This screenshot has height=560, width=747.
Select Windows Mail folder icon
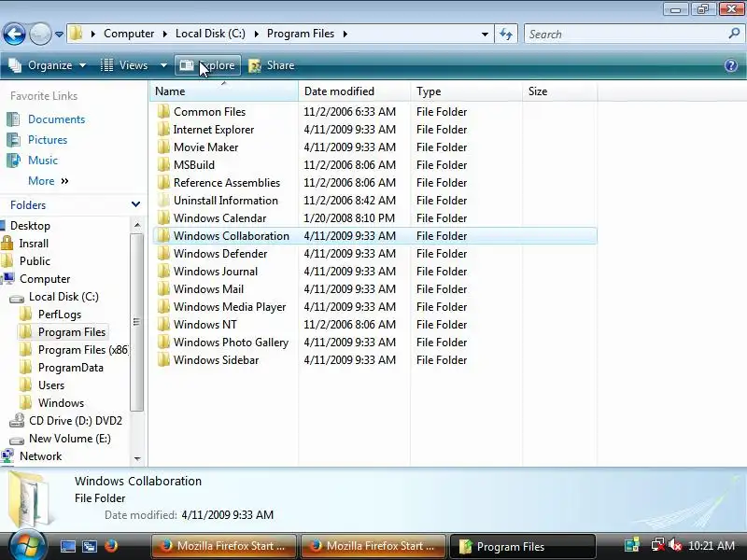[163, 288]
